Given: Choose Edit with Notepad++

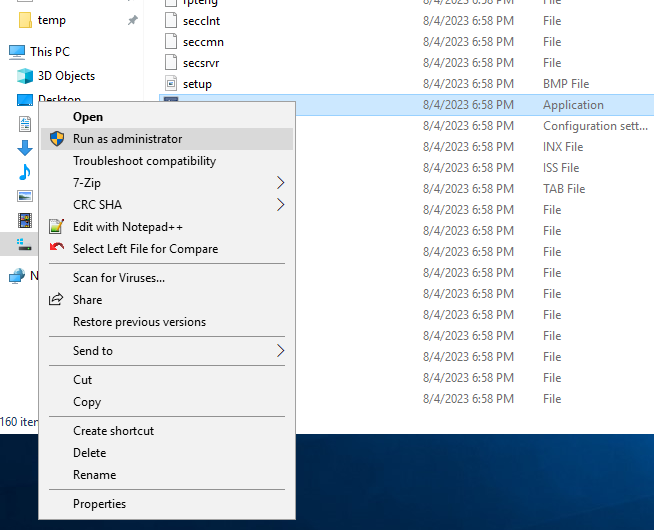Looking at the screenshot, I should pos(167,227).
